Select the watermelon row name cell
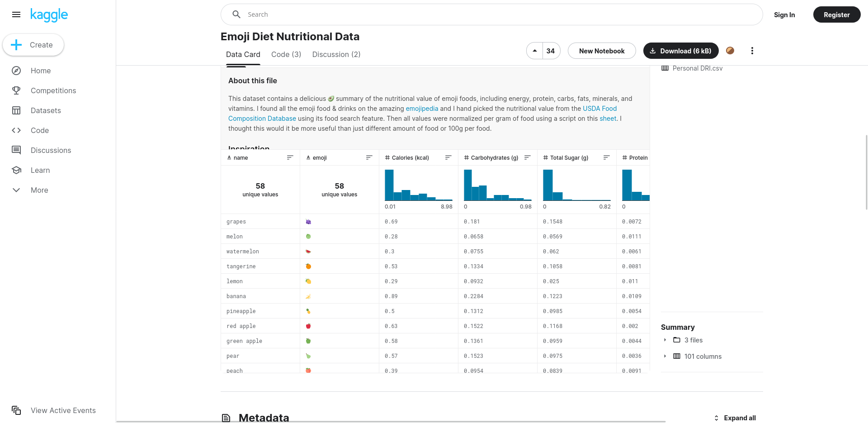This screenshot has height=423, width=868. [260, 252]
